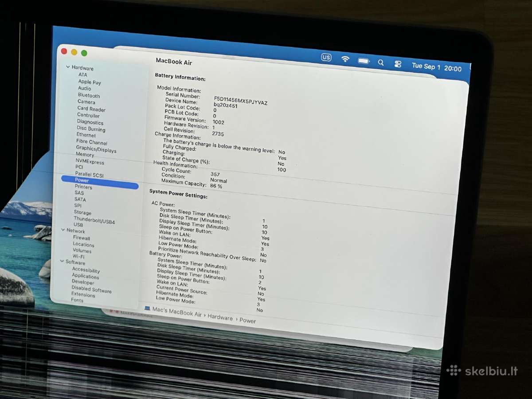Select Controller in the sidebar

(88, 115)
